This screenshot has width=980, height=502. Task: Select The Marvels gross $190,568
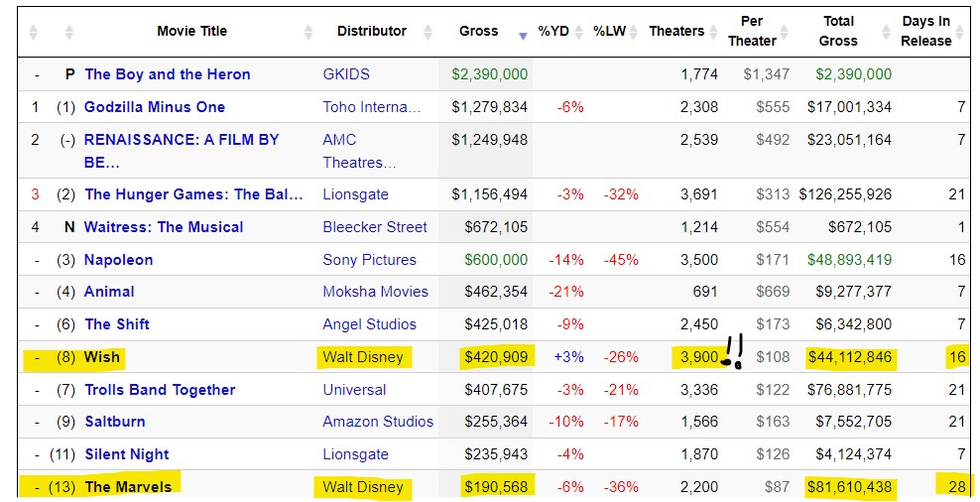tap(496, 487)
